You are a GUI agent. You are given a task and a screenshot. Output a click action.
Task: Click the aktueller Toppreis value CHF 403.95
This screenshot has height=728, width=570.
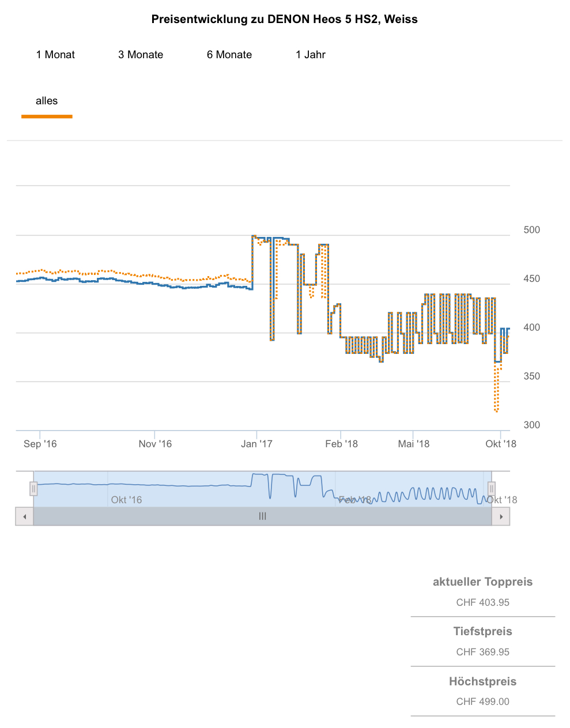482,602
